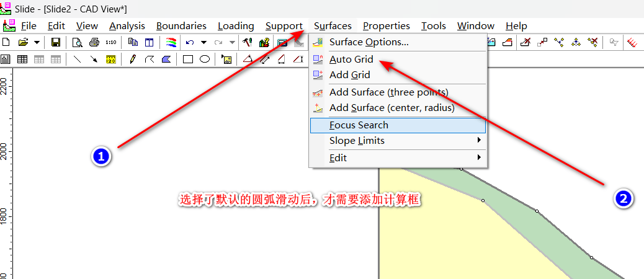Close the open Surfaces menu

(333, 26)
